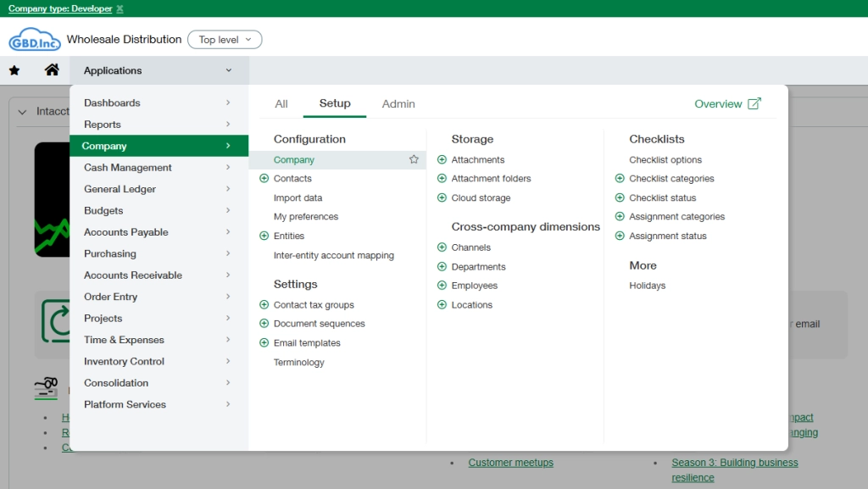
Task: Add new Contacts with plus icon
Action: [264, 178]
